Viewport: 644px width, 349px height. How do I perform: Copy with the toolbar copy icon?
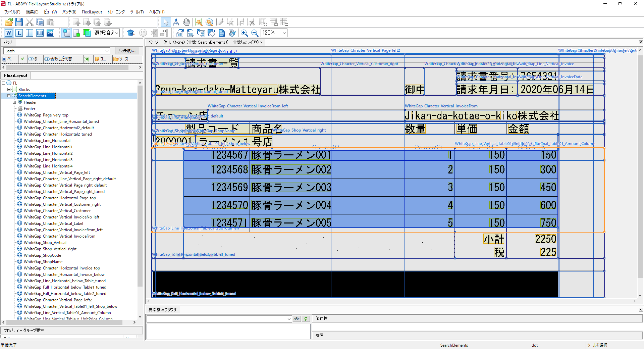tap(40, 22)
